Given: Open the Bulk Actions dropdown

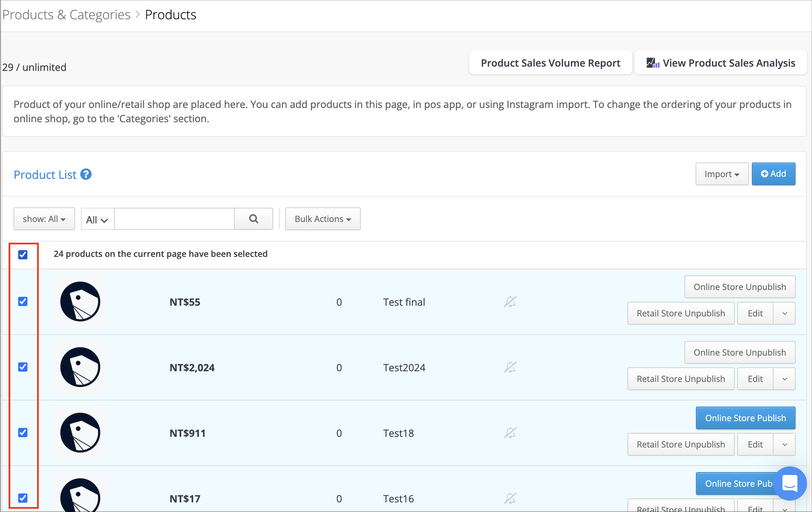Looking at the screenshot, I should (323, 219).
